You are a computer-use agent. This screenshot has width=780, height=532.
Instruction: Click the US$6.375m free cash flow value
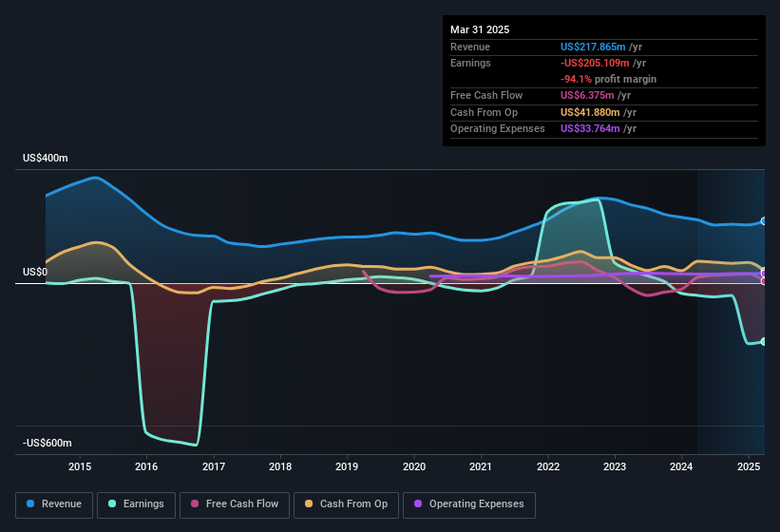coord(587,95)
